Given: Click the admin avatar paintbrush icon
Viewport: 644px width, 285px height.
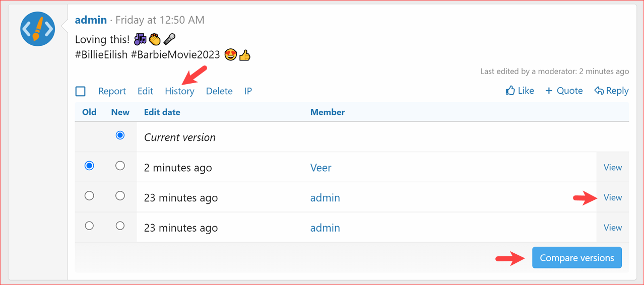Looking at the screenshot, I should pos(38,29).
